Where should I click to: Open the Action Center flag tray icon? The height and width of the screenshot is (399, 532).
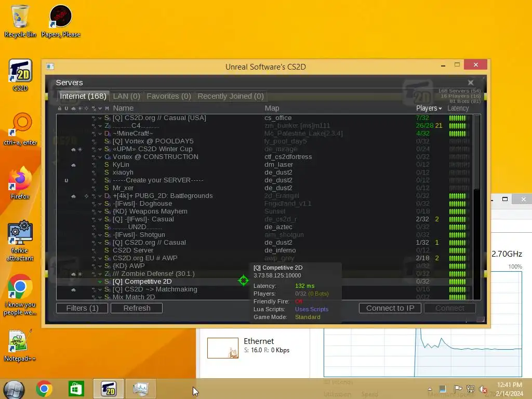(458, 389)
